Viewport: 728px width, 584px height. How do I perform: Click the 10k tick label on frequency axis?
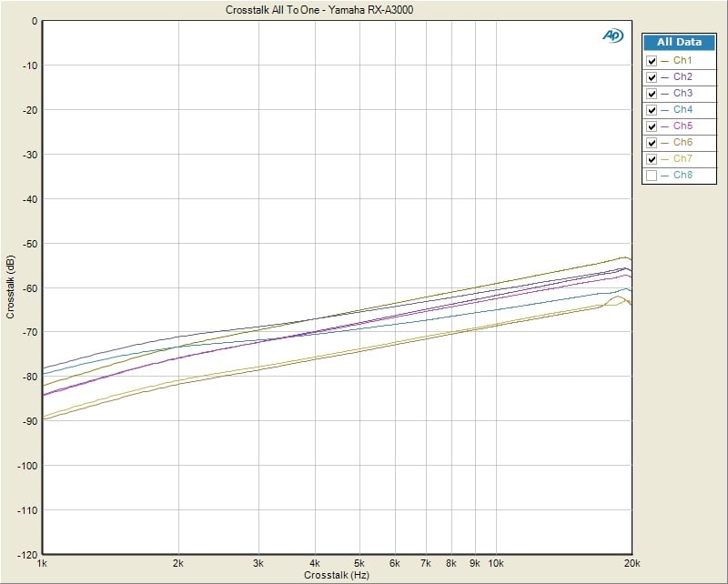click(x=498, y=564)
